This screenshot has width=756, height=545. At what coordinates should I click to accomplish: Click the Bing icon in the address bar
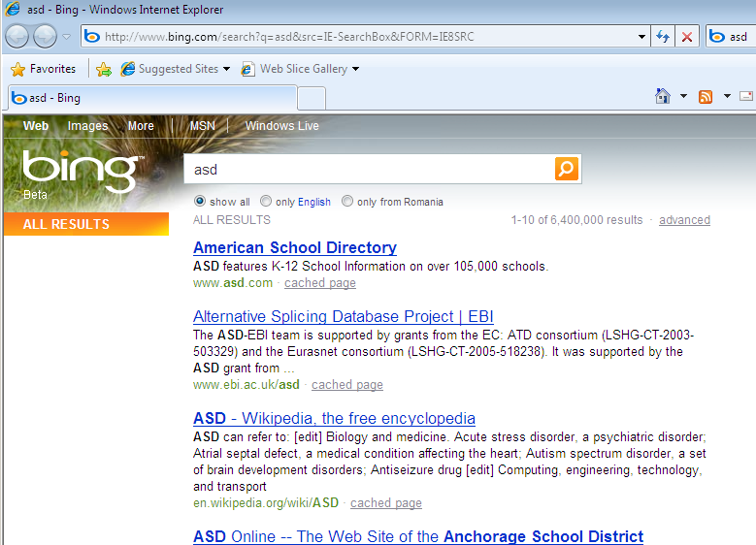(92, 37)
